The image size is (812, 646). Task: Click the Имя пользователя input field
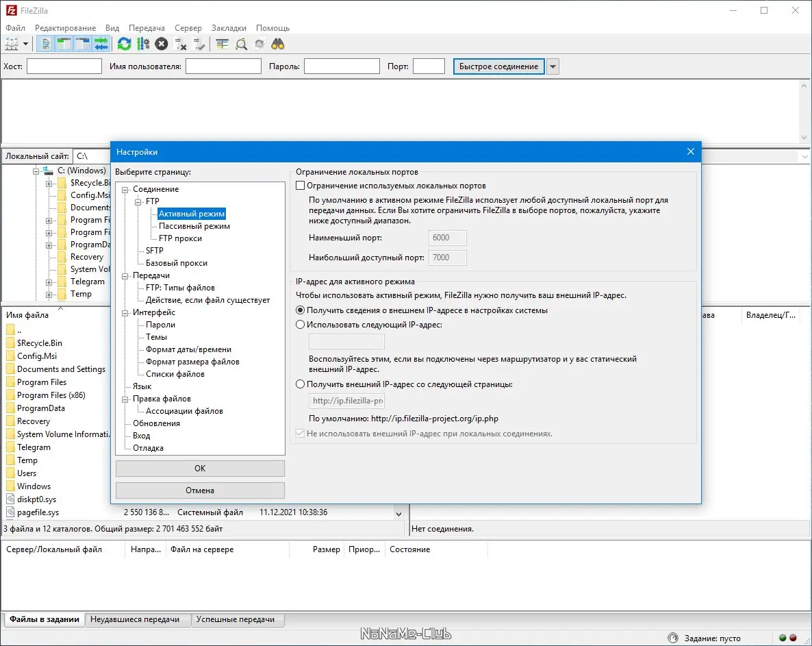tap(223, 66)
